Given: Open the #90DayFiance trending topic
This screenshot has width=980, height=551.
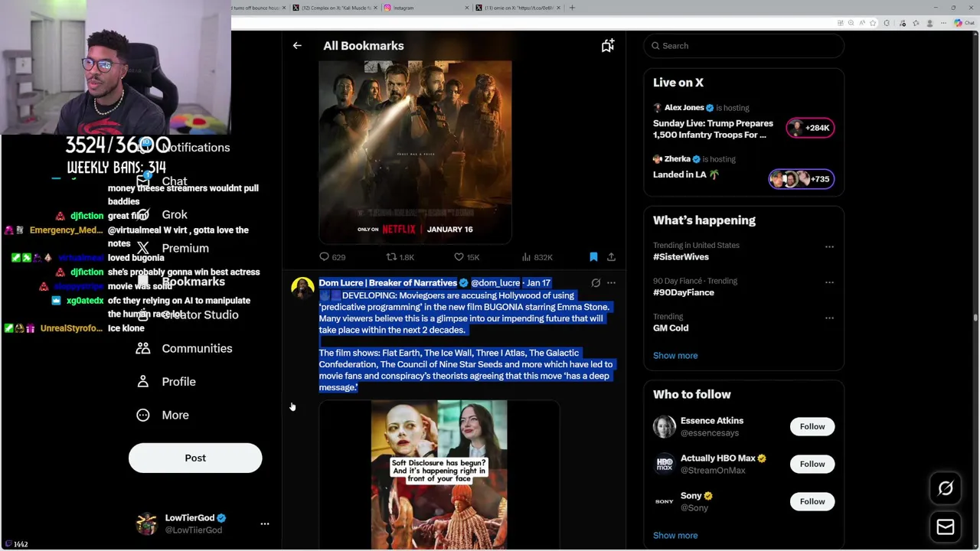Looking at the screenshot, I should (683, 292).
